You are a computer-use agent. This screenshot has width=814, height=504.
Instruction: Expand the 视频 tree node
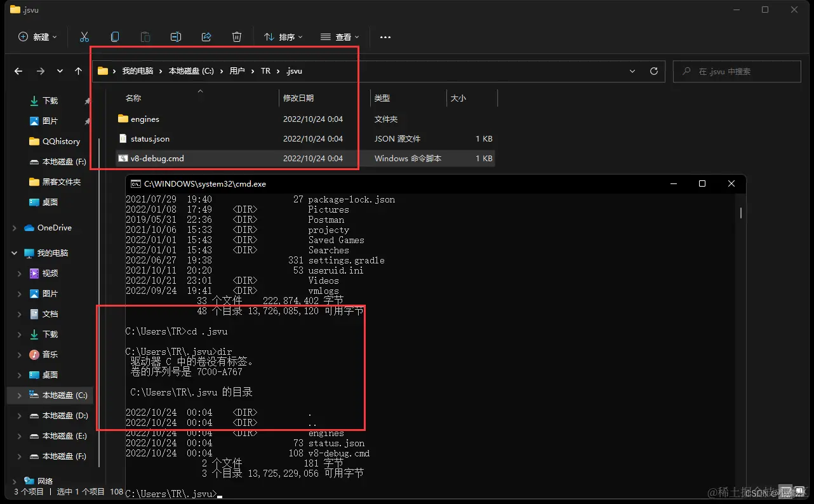20,273
